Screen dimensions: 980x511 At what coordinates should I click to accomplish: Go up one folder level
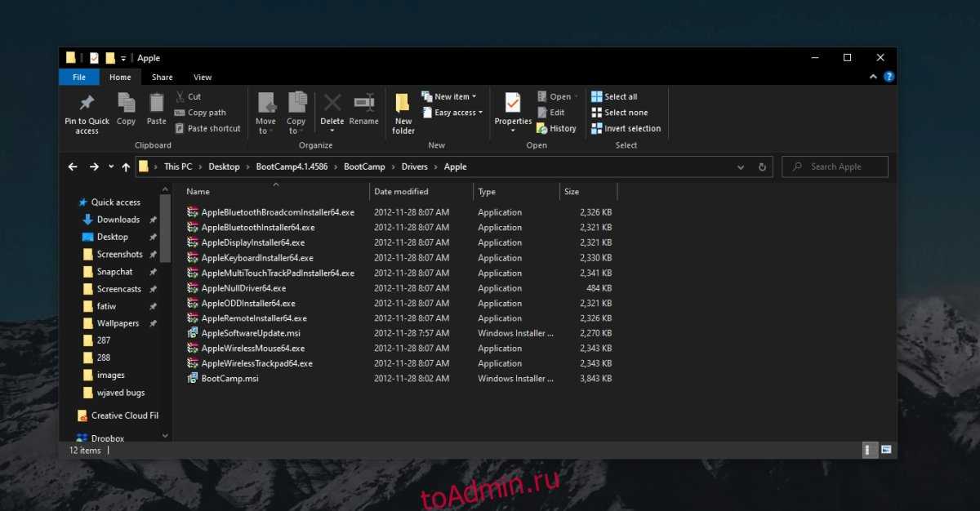[x=126, y=167]
